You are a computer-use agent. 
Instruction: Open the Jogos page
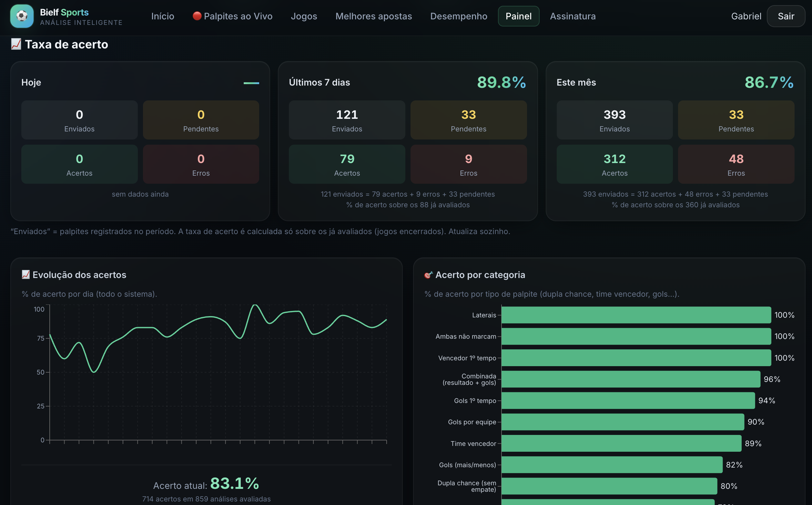(x=304, y=16)
